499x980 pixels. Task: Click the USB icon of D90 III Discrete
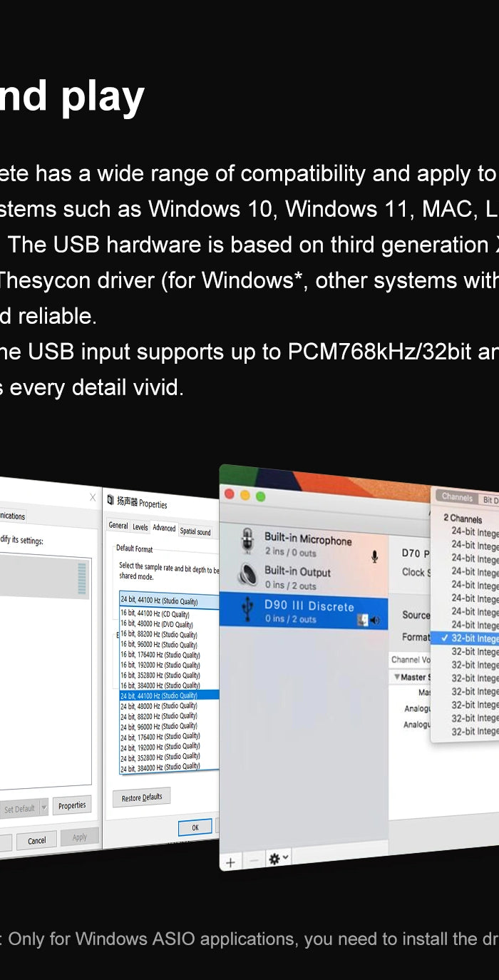(x=247, y=609)
